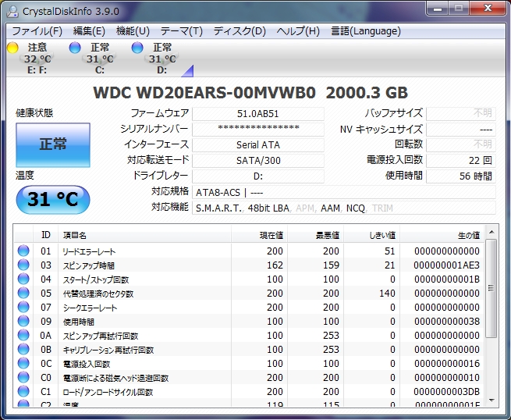This screenshot has width=511, height=420.
Task: Select the 代替処理済のセクタ数 row name
Action: point(98,294)
